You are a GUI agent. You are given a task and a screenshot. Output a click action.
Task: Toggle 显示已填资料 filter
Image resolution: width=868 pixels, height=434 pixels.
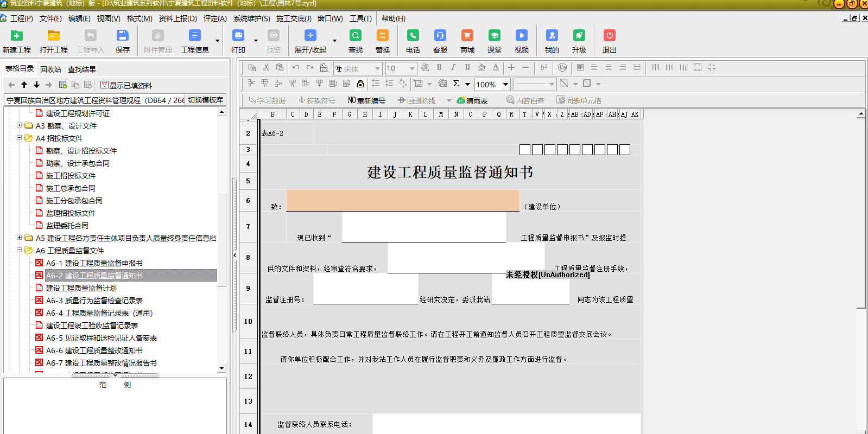[x=126, y=85]
